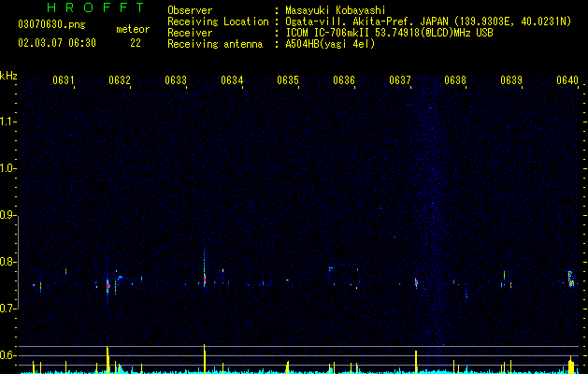The height and width of the screenshot is (374, 588).
Task: Click the 0.8 kHz frequency label
Action: (7, 262)
